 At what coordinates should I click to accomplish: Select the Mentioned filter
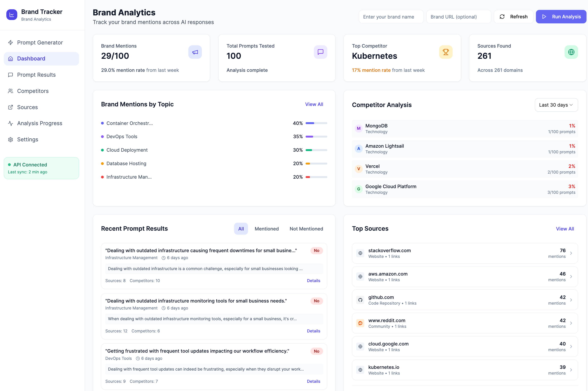click(x=267, y=229)
